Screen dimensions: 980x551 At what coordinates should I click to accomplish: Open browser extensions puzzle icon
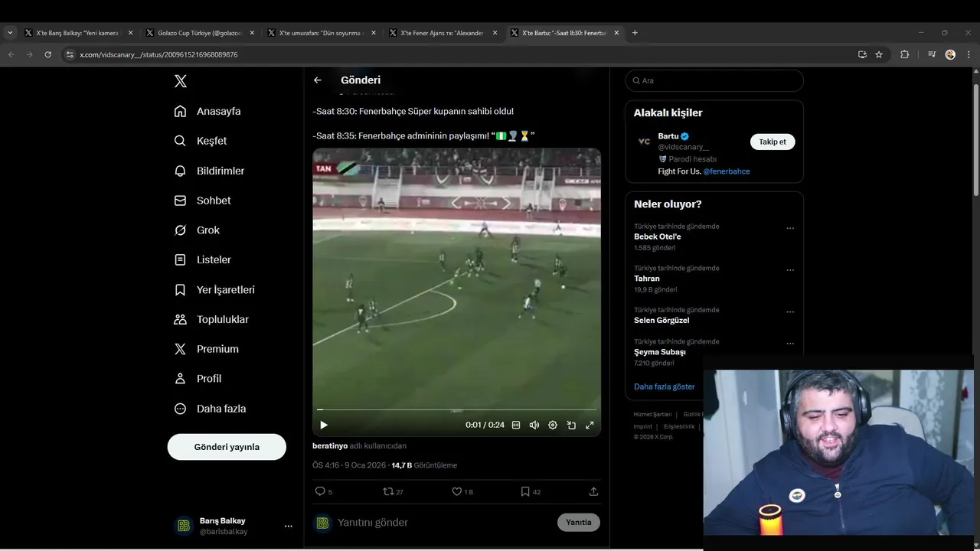pos(904,54)
